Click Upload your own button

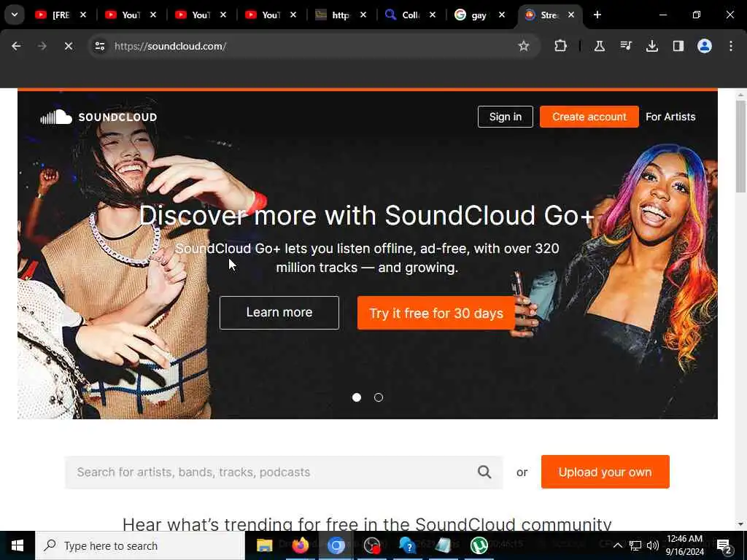click(605, 472)
